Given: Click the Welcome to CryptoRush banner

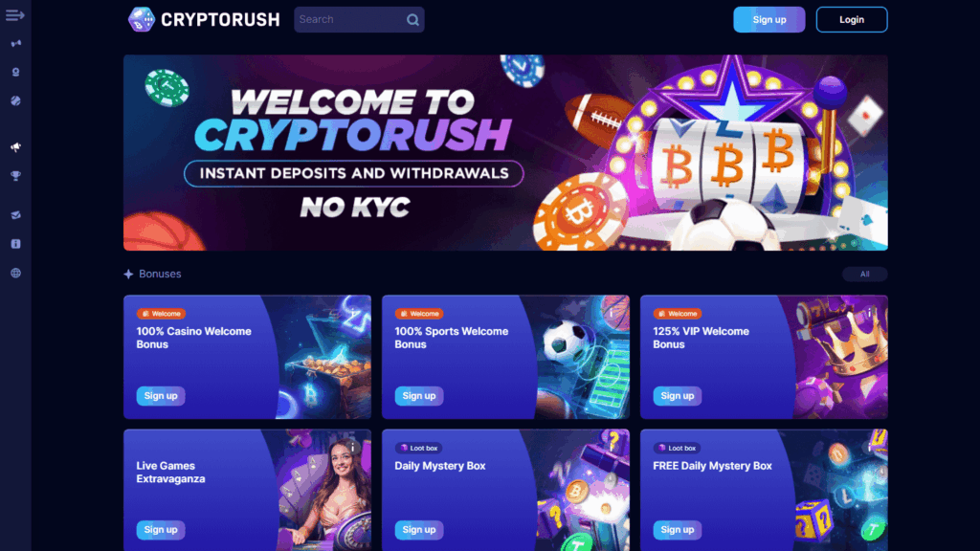Looking at the screenshot, I should (x=505, y=152).
